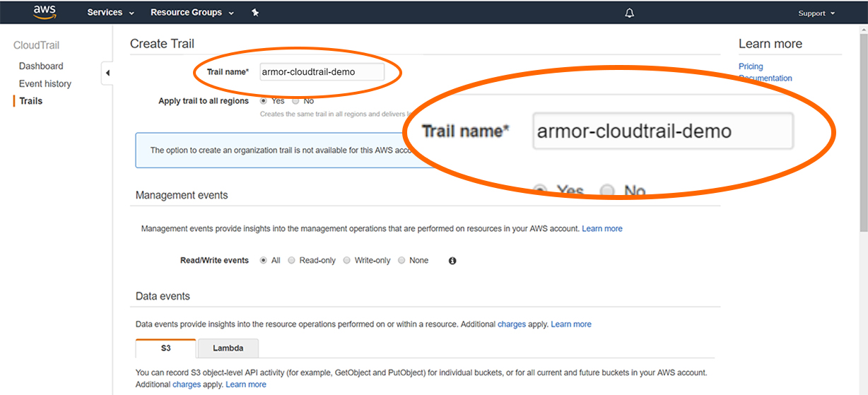Expand the Resource Groups dropdown
This screenshot has width=868, height=395.
tap(192, 13)
